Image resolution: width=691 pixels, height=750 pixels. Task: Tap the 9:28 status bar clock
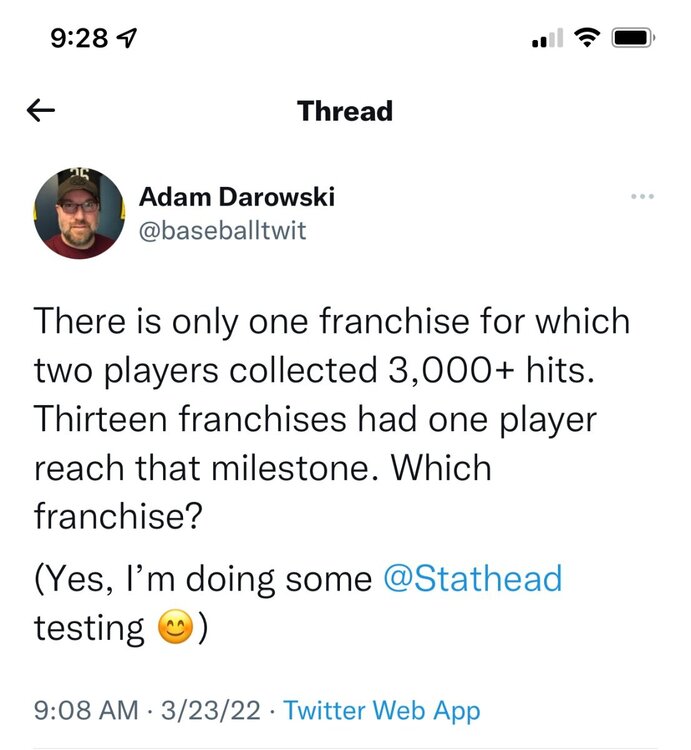point(81,39)
